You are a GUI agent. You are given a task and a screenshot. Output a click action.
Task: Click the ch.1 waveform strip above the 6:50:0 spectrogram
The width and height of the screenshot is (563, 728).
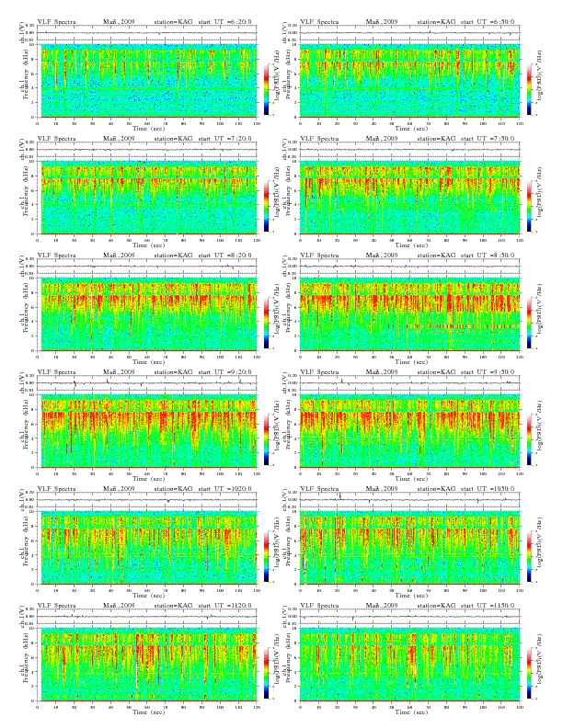410,33
